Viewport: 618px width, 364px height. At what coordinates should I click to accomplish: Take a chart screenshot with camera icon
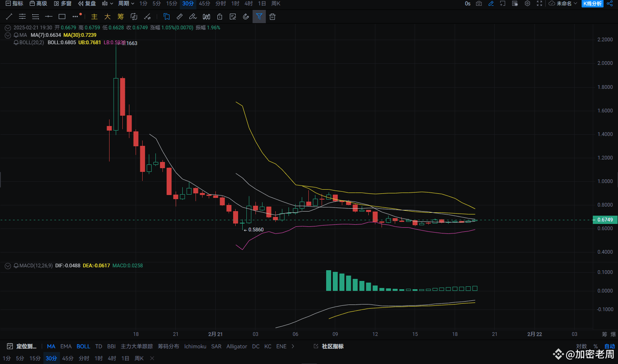click(x=479, y=3)
